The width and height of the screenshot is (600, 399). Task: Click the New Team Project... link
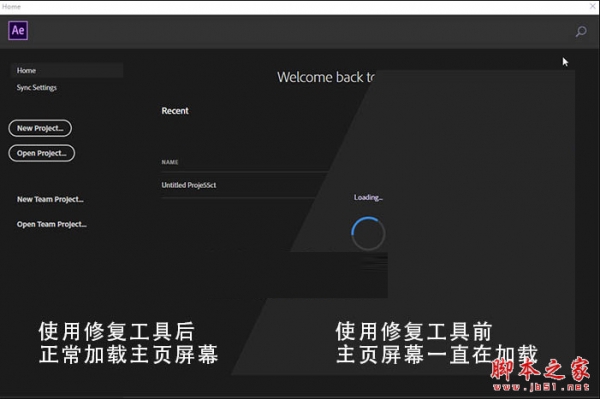[x=50, y=199]
